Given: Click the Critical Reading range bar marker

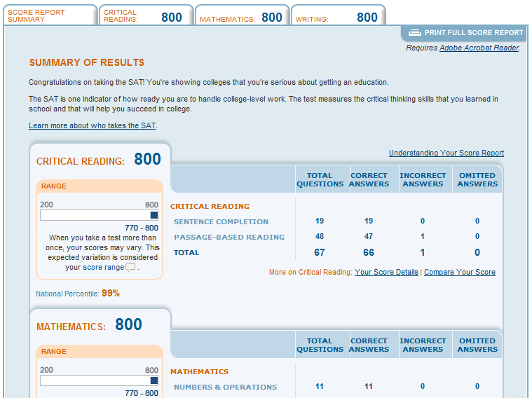Looking at the screenshot, I should coord(154,215).
